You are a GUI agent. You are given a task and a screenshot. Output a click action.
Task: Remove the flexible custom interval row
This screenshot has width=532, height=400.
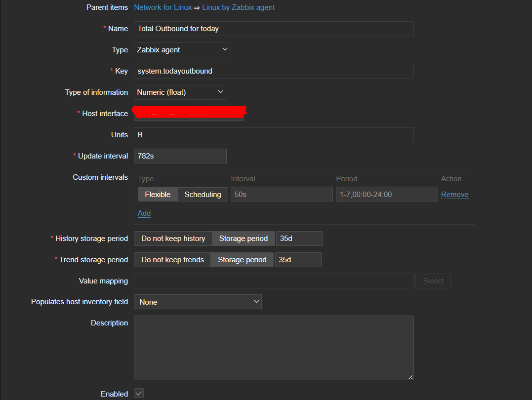tap(454, 195)
